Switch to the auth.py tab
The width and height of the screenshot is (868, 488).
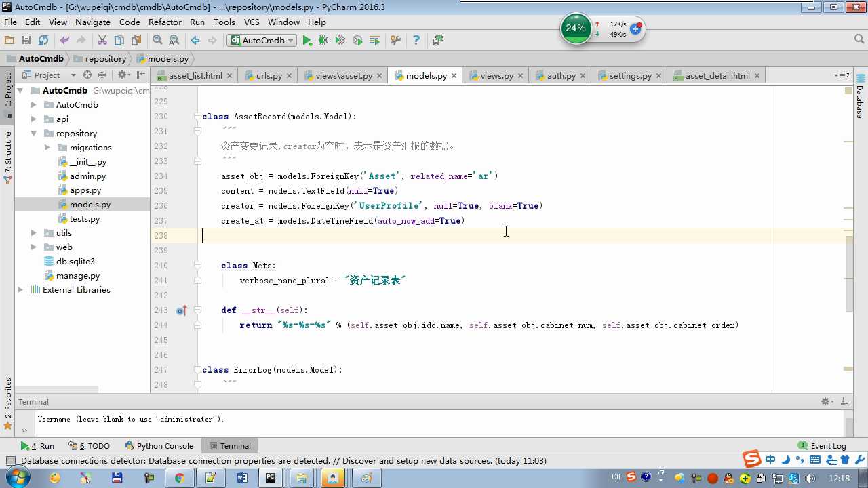561,76
